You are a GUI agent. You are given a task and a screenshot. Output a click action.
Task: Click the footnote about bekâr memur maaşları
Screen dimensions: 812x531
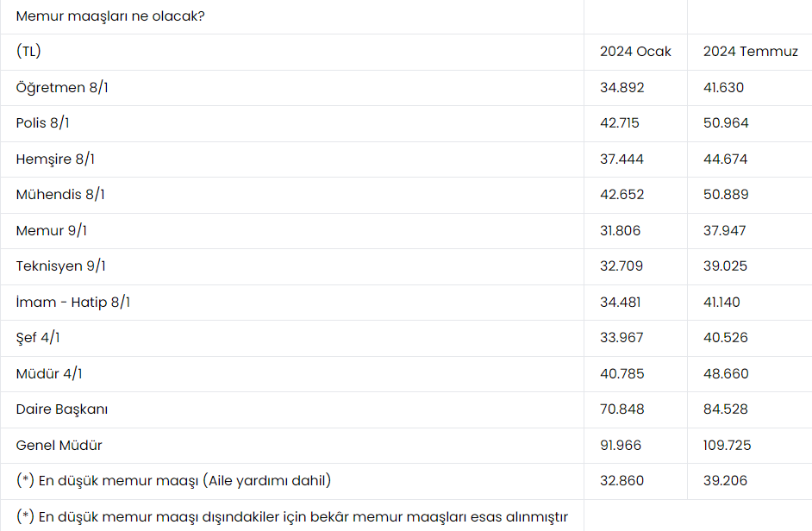pos(291,517)
